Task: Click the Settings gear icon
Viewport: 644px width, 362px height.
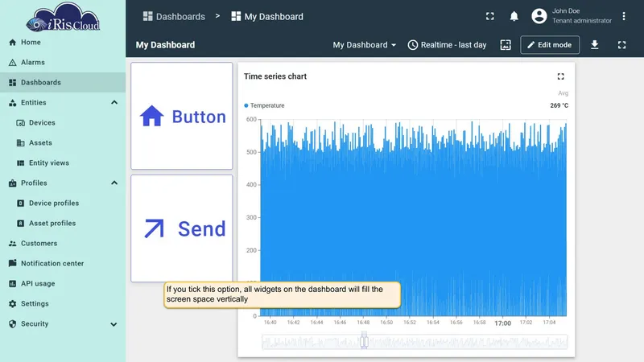Action: (x=12, y=304)
